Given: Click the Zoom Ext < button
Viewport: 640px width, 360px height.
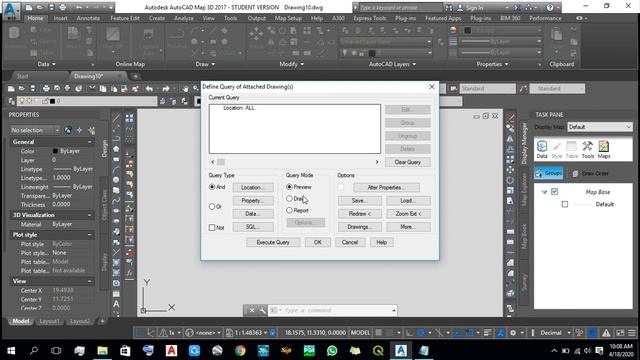Looking at the screenshot, I should [x=408, y=213].
